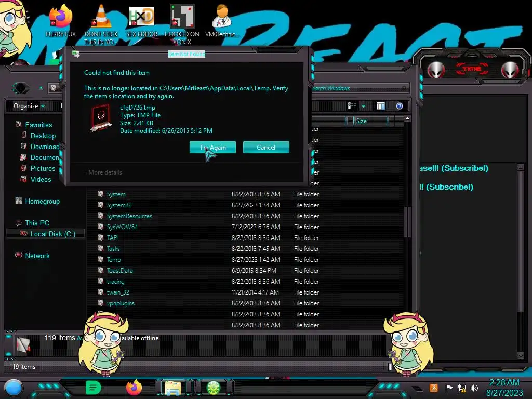Switch to File Explorer on the taskbar

(x=173, y=388)
